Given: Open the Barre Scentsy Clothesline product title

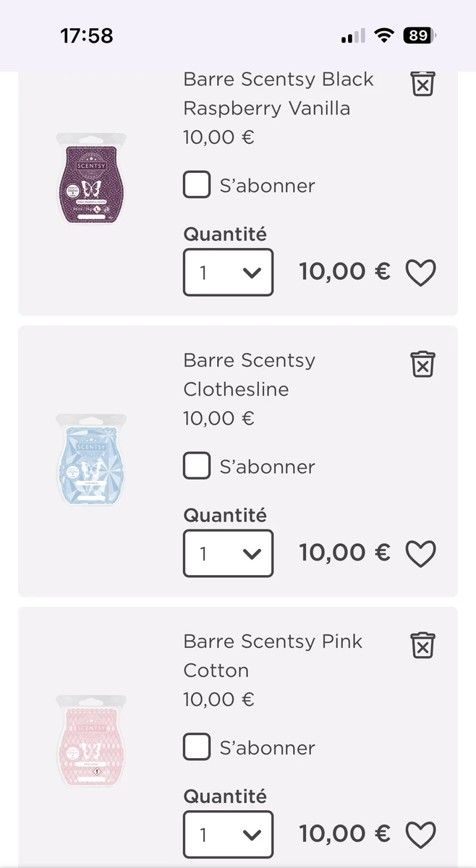Looking at the screenshot, I should click(x=249, y=375).
